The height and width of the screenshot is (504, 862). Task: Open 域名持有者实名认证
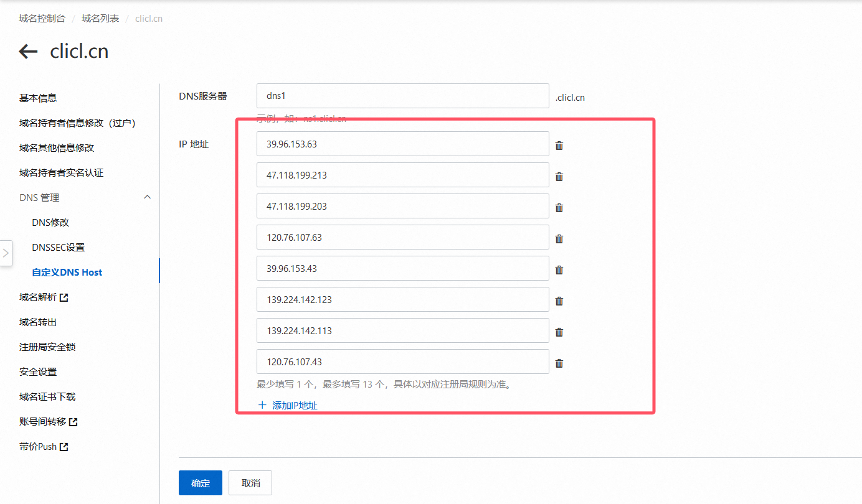coord(61,173)
